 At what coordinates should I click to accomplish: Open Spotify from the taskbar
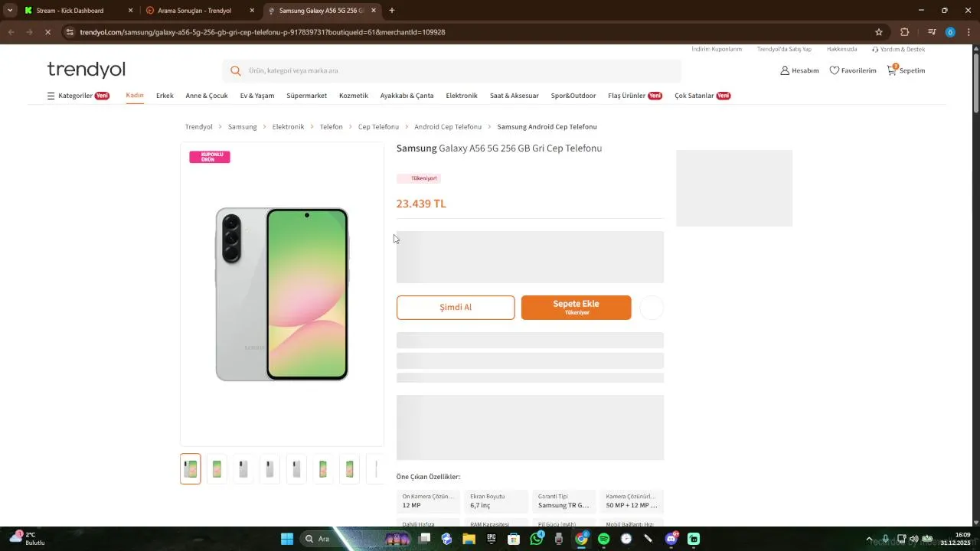603,539
